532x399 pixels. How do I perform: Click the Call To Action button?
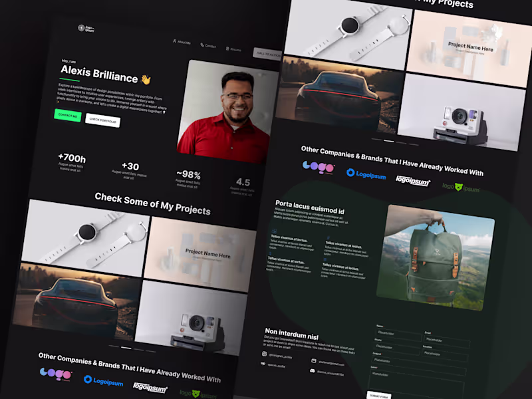click(268, 54)
